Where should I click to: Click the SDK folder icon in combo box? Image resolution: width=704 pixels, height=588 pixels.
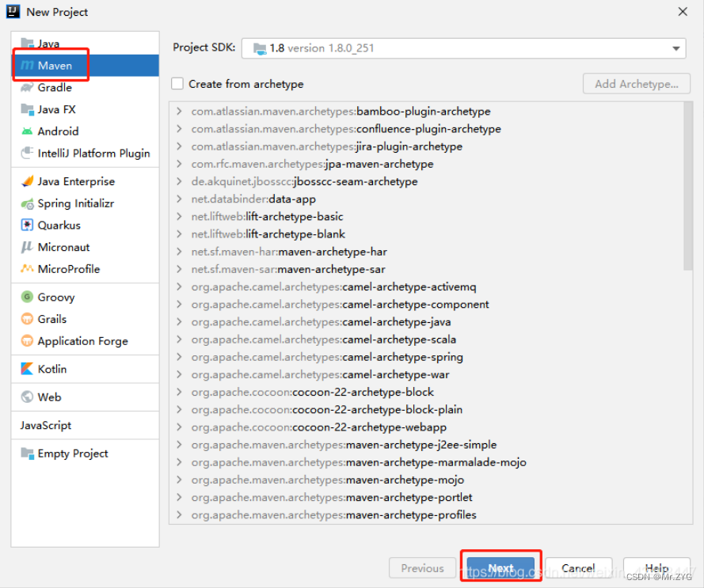[260, 48]
